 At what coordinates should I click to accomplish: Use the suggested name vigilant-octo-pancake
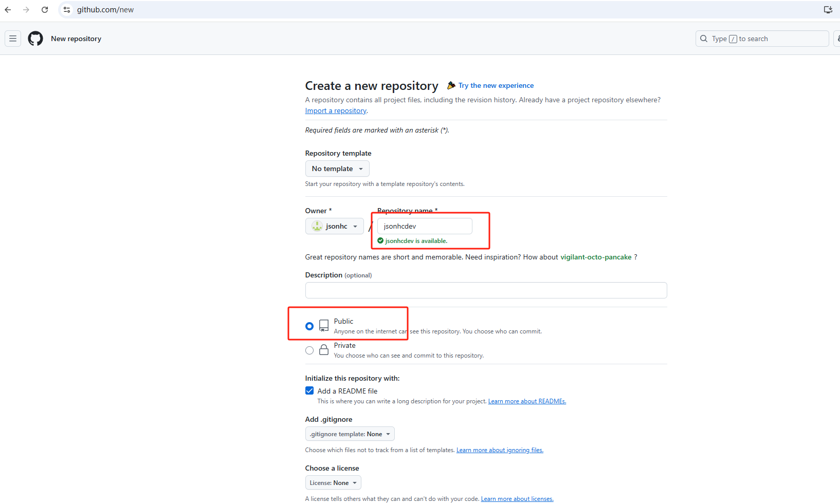[x=596, y=257]
